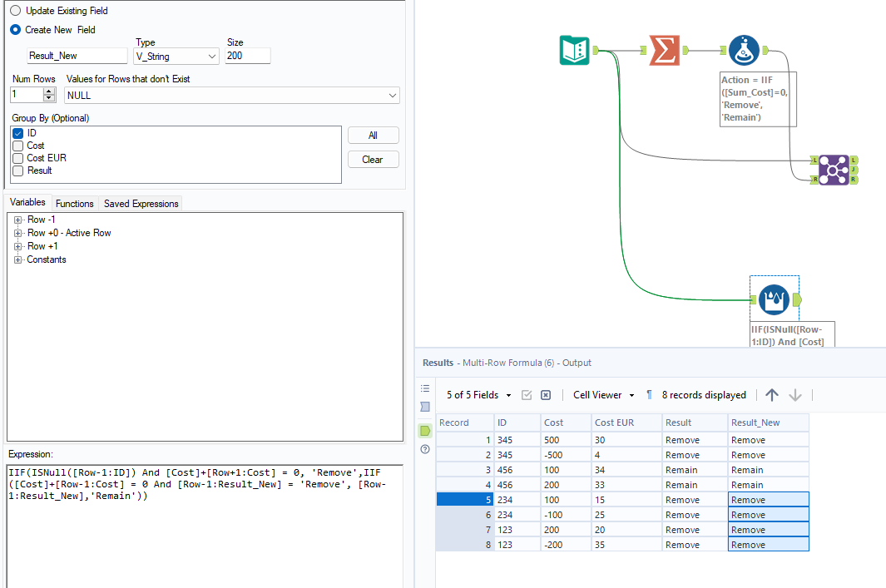Click the previous record up arrow
This screenshot has width=886, height=588.
coord(772,395)
